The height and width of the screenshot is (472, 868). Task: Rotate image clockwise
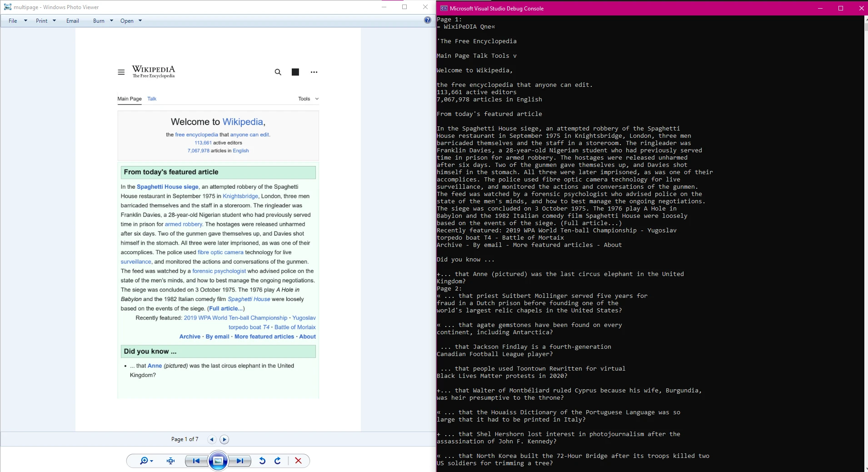[278, 461]
